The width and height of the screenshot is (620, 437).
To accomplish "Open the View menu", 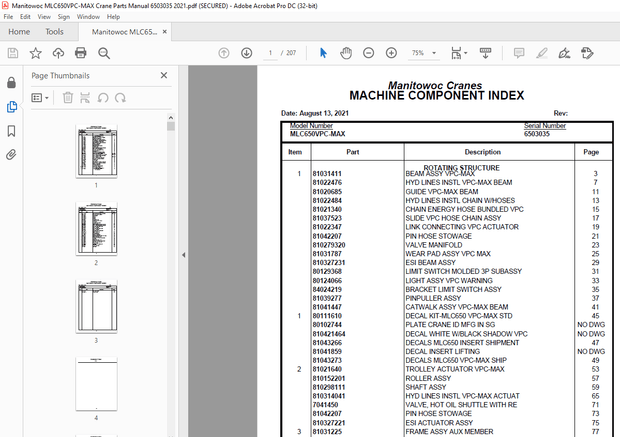I will (x=44, y=17).
